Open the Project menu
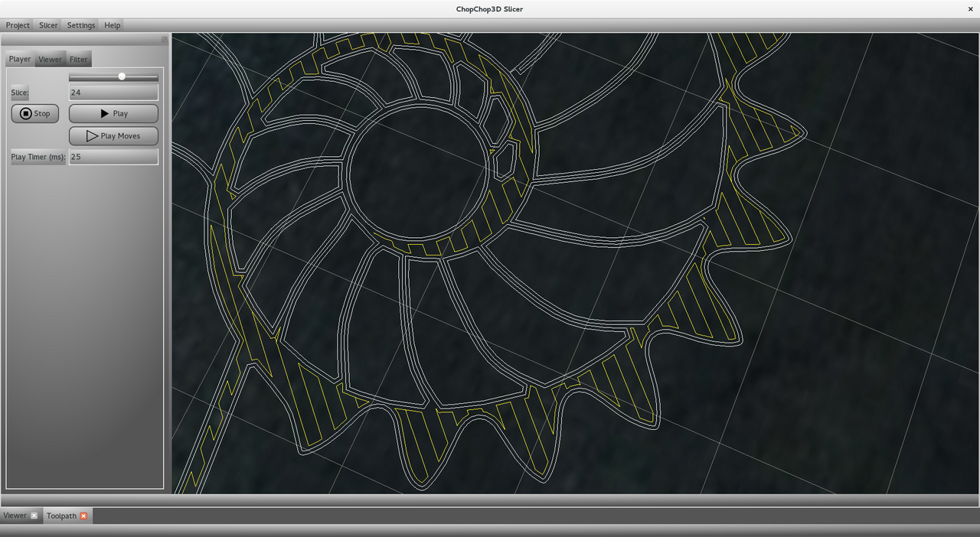 point(18,25)
